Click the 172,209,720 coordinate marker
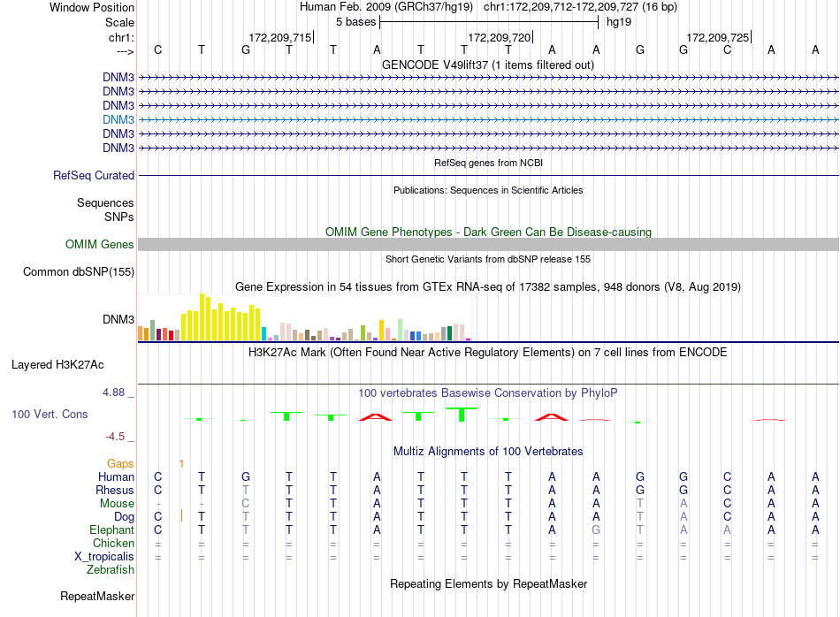The width and height of the screenshot is (840, 617). point(500,37)
